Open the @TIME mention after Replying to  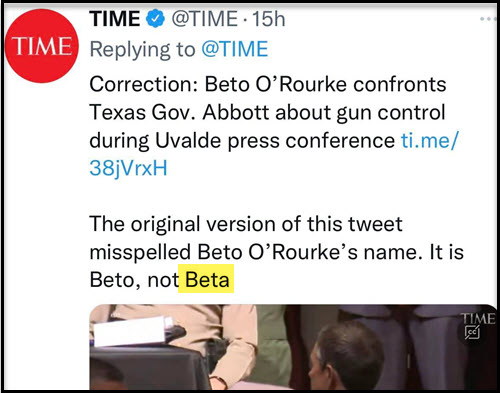pos(235,49)
